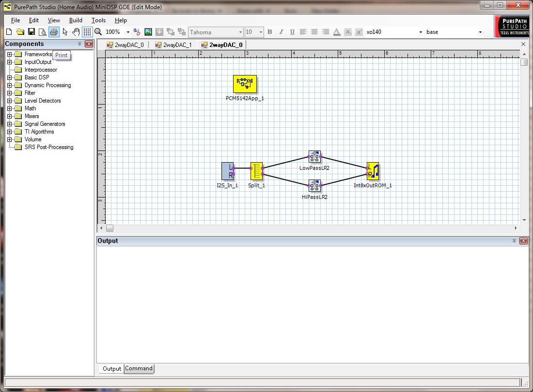Select the Mixers folder item
This screenshot has width=533, height=392.
(x=31, y=116)
